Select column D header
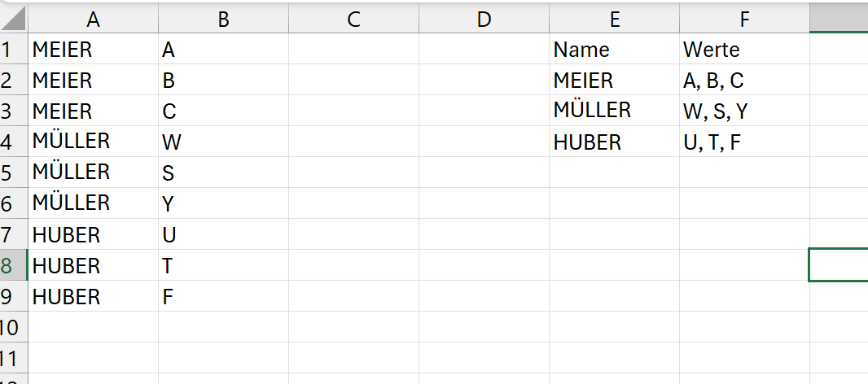This screenshot has height=384, width=868. [x=484, y=20]
